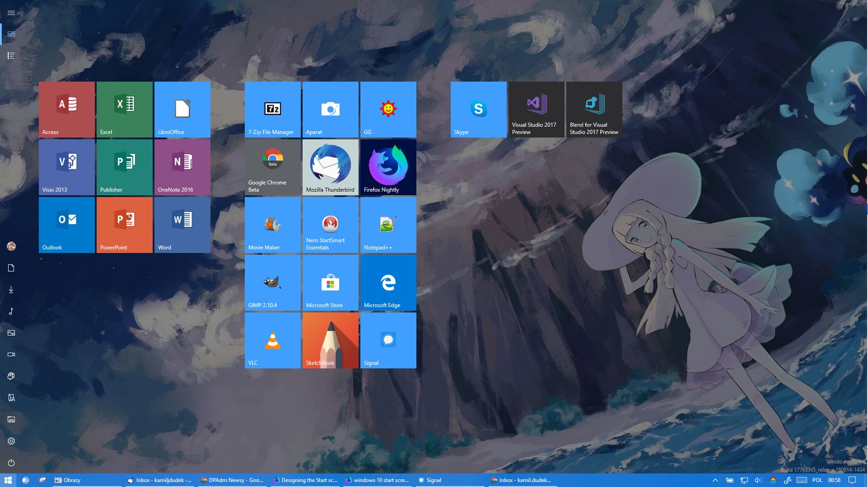868x487 pixels.
Task: Open the Documents folder shortcut
Action: click(11, 268)
